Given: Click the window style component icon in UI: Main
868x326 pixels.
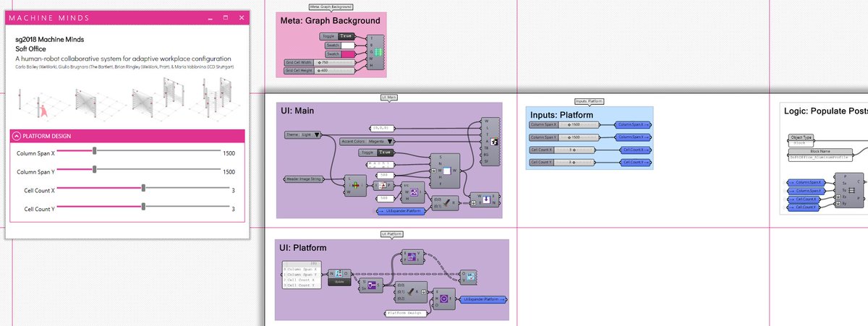Looking at the screenshot, I should pos(494,142).
